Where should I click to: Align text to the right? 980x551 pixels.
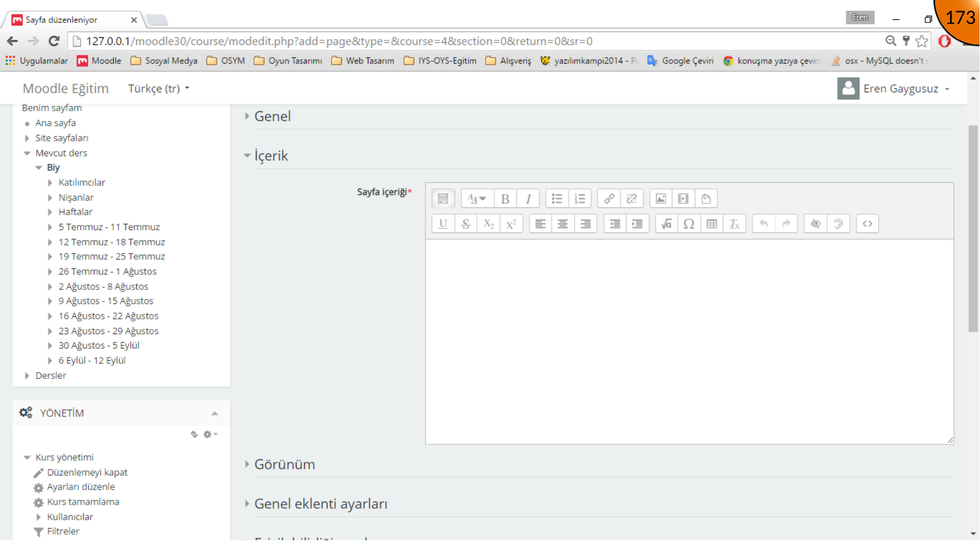coord(586,223)
